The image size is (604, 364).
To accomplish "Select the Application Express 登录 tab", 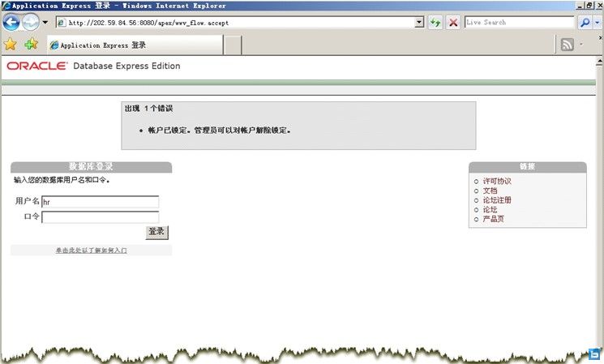I will [135, 45].
